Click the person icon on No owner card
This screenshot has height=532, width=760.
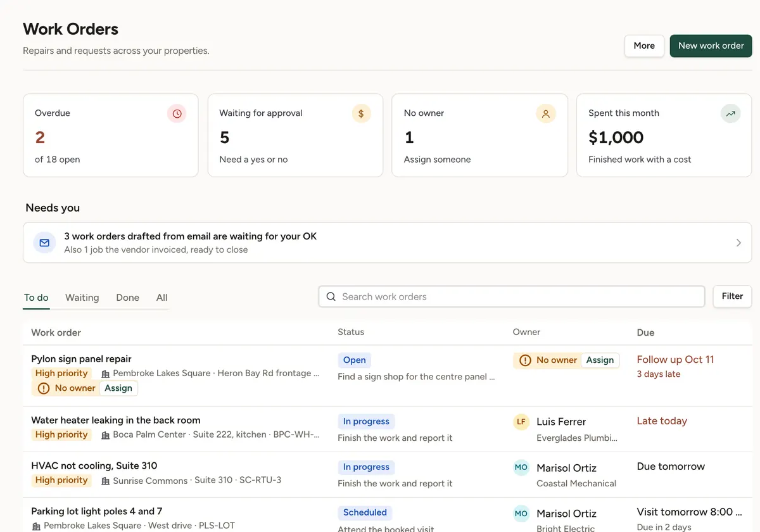545,113
